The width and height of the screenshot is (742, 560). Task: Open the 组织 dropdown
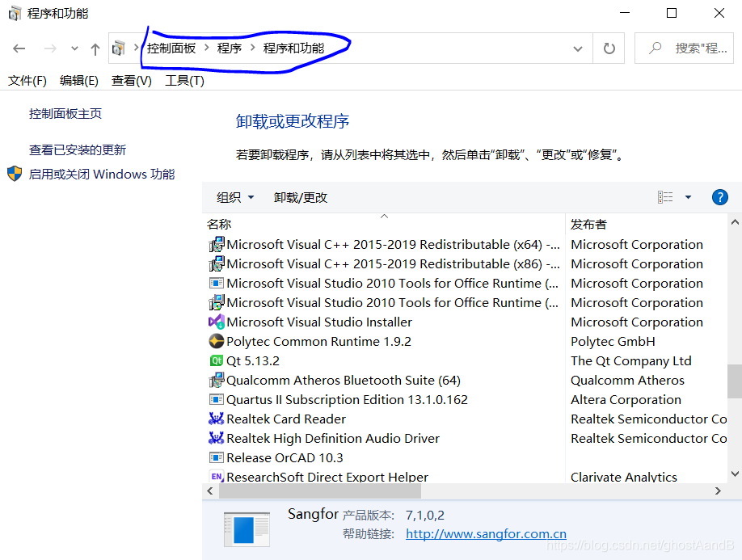point(235,198)
